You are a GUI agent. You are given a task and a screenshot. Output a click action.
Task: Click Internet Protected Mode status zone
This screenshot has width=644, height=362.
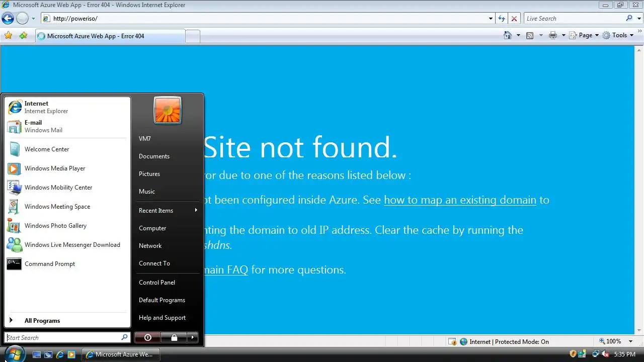505,341
